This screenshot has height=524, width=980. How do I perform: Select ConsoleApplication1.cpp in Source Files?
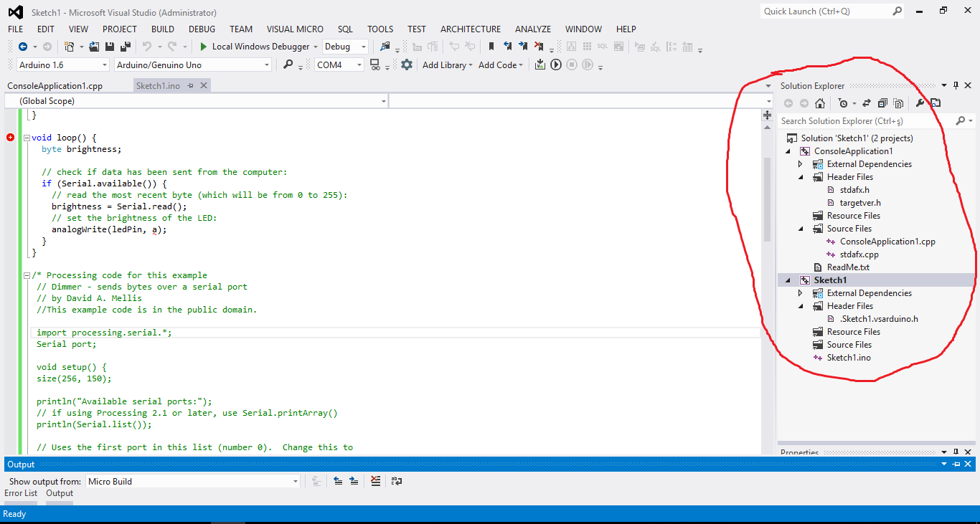[887, 242]
